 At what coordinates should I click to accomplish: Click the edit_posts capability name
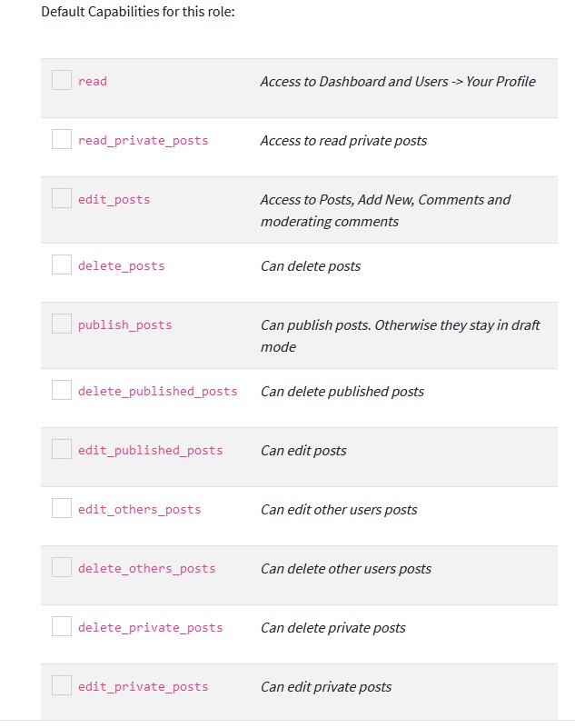point(114,200)
